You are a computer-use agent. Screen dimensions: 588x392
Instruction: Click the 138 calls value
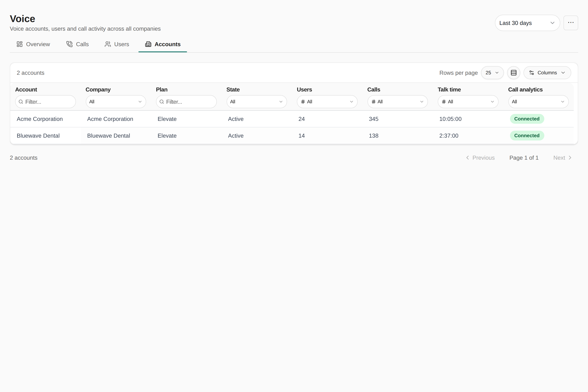(x=373, y=136)
